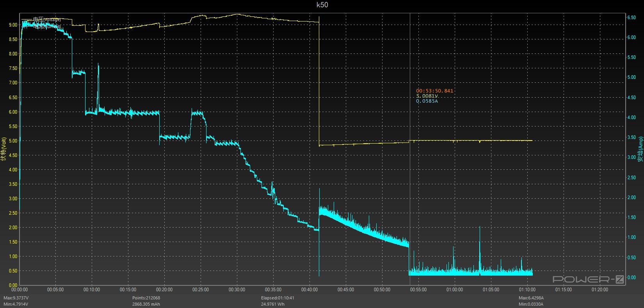
Task: Click the 0.0585A cursor current value
Action: (427, 101)
